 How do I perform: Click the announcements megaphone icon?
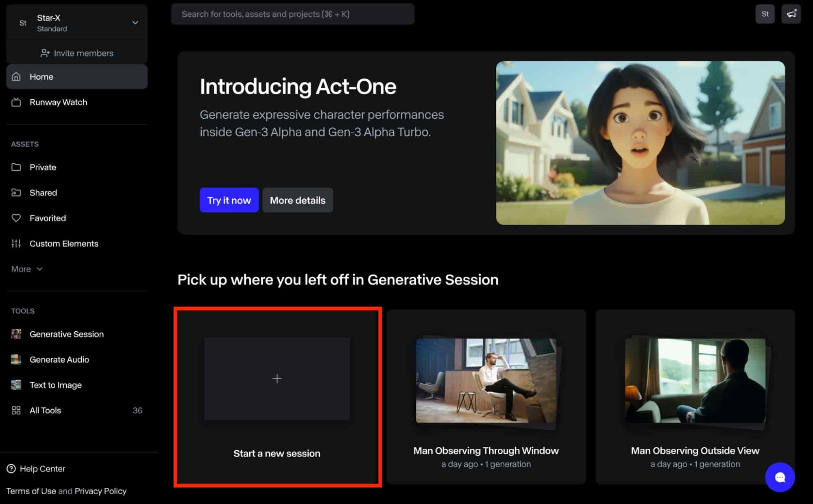click(791, 14)
